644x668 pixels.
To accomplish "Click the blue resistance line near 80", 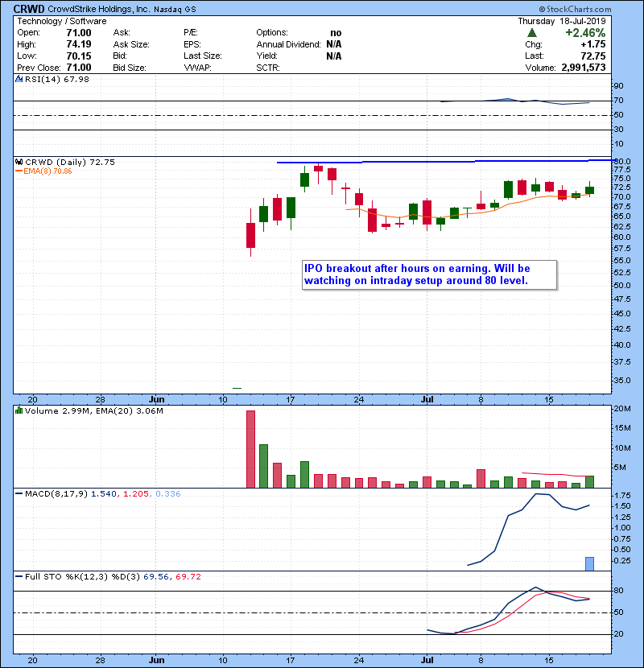I will (x=446, y=162).
